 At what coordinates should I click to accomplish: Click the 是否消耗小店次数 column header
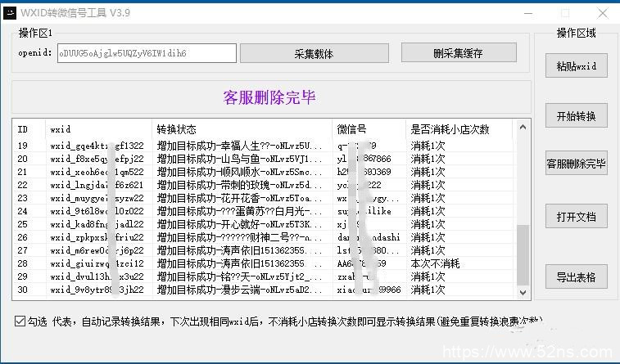point(459,129)
